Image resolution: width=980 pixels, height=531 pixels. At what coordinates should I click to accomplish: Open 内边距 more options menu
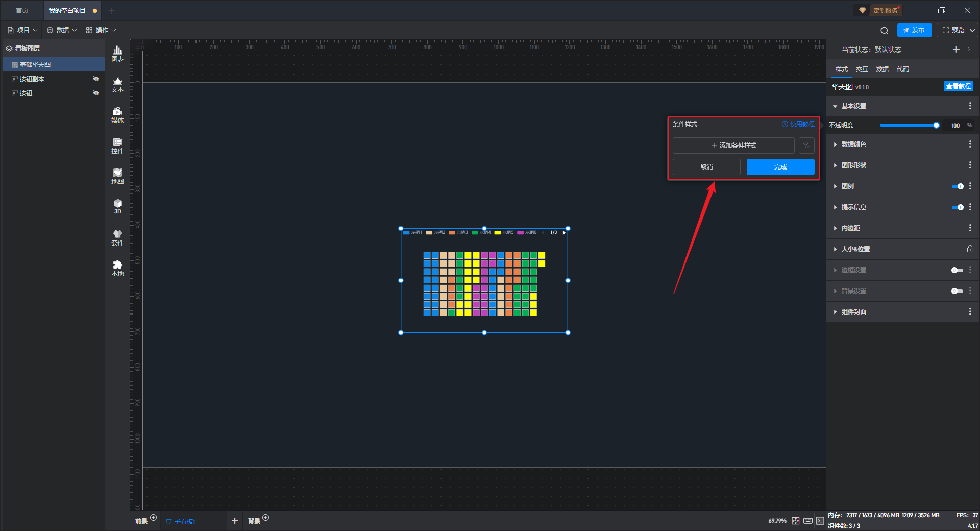point(970,228)
